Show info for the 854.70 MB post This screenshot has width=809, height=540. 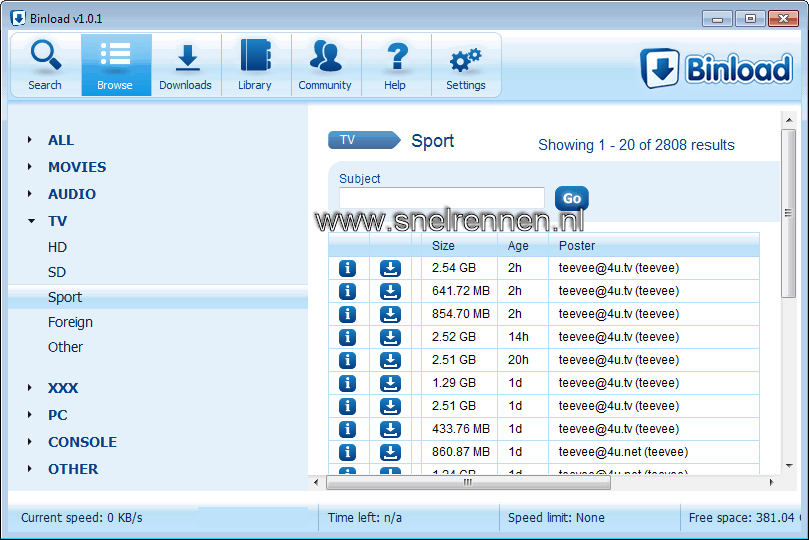click(x=347, y=314)
